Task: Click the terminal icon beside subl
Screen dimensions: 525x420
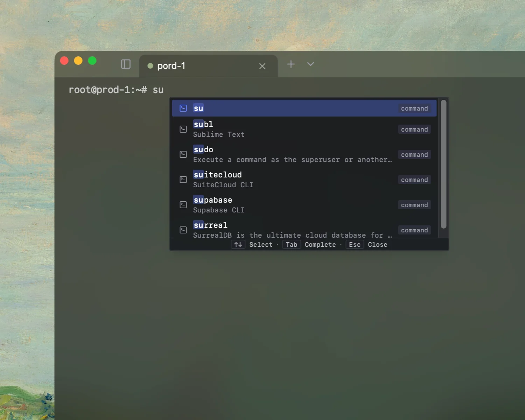Action: (x=183, y=129)
